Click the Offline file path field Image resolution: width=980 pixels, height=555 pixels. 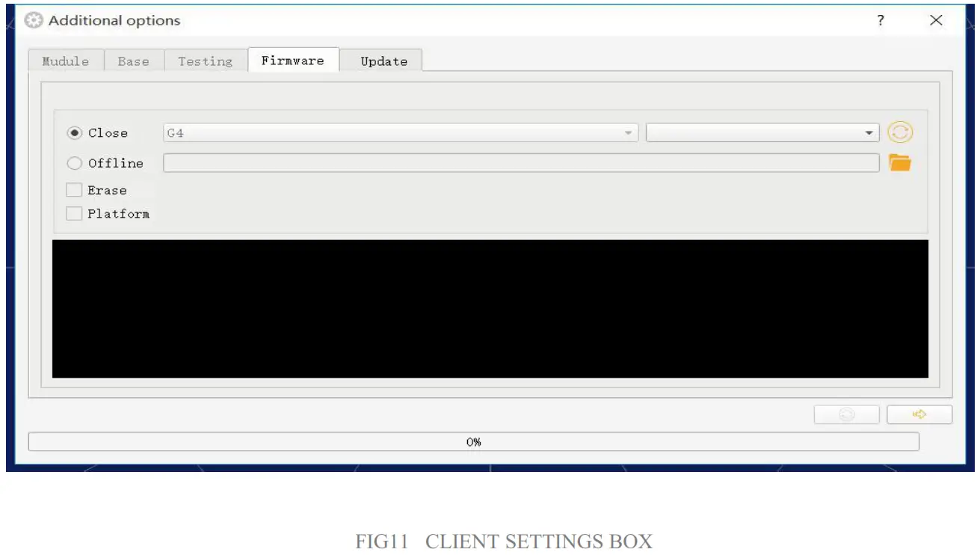point(521,163)
